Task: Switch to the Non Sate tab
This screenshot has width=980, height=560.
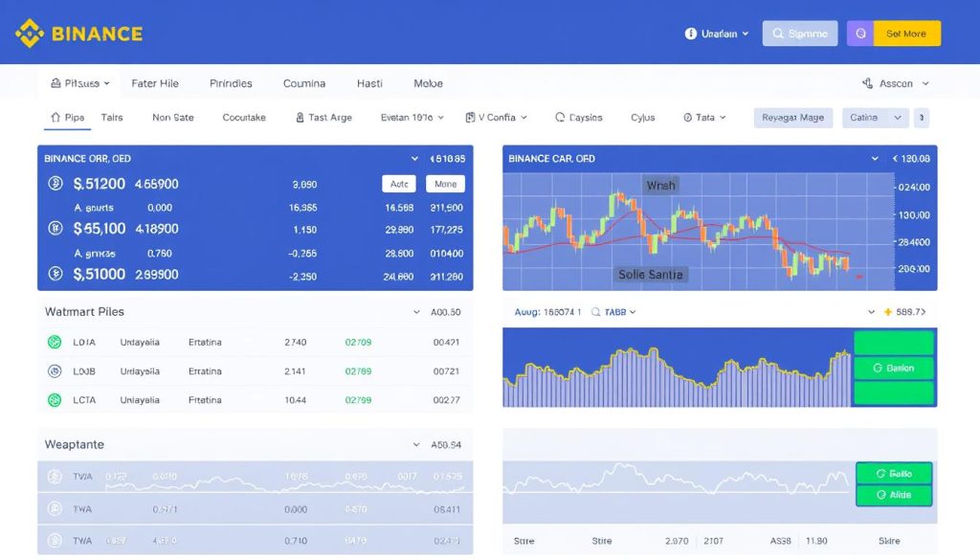Action: [x=173, y=118]
